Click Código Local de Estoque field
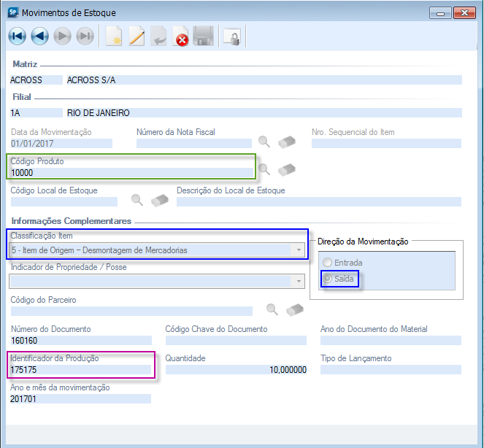 tap(64, 202)
